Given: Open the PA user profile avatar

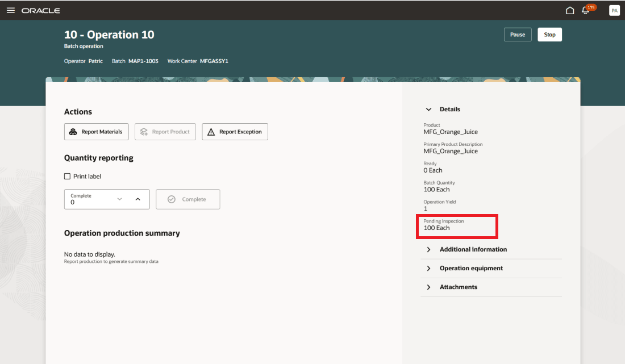Looking at the screenshot, I should [x=614, y=10].
